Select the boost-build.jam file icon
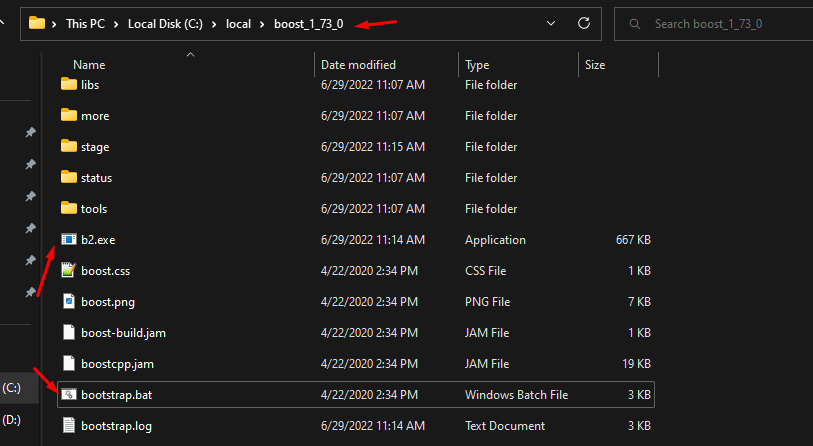The width and height of the screenshot is (813, 446). (68, 332)
